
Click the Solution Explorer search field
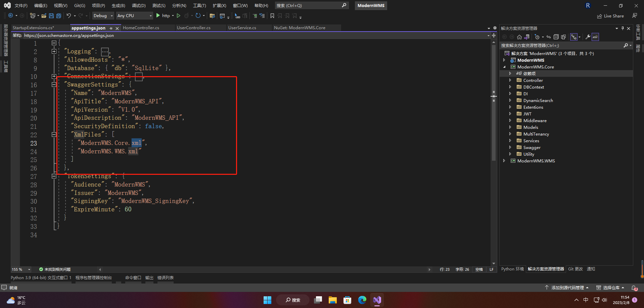point(566,46)
